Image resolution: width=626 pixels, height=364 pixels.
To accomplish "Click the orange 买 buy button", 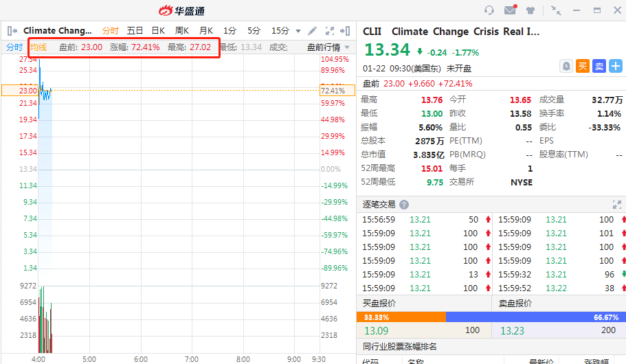I will (583, 66).
